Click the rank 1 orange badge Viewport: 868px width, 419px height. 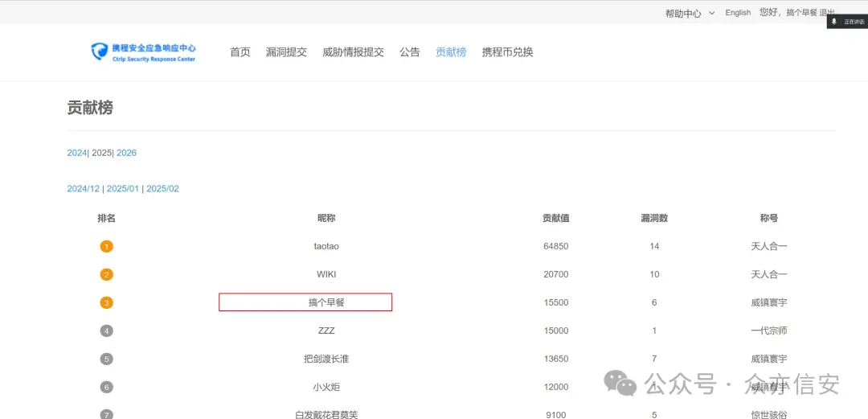pyautogui.click(x=106, y=247)
